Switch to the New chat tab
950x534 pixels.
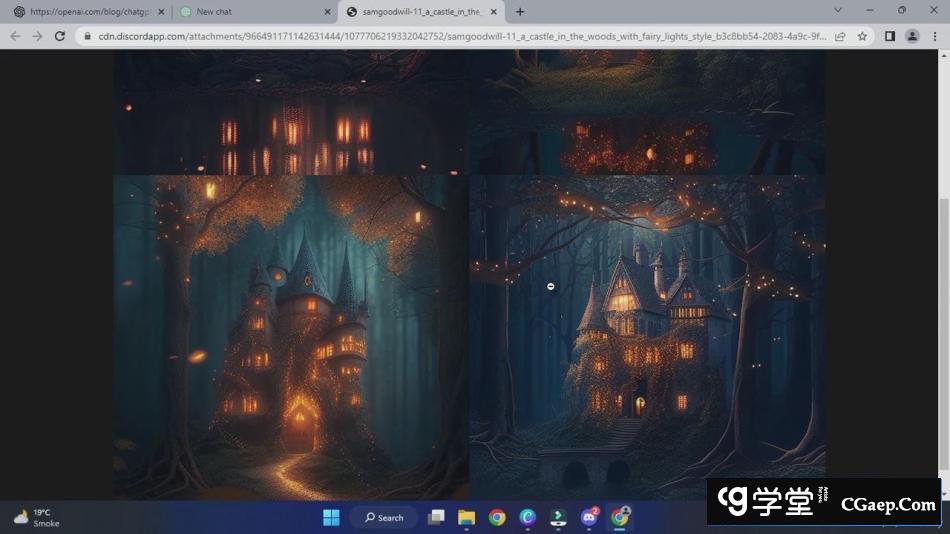coord(250,12)
